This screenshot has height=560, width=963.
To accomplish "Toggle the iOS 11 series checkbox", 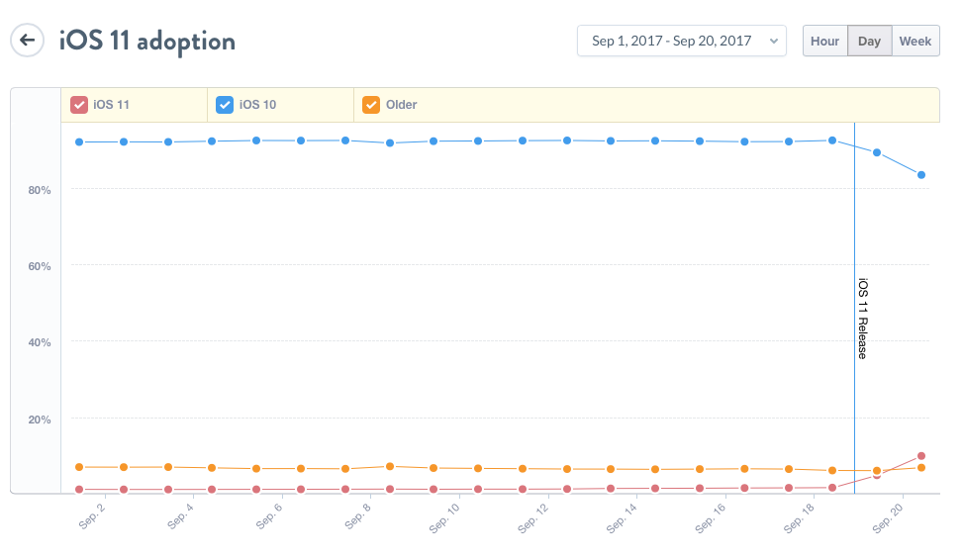I will [79, 105].
